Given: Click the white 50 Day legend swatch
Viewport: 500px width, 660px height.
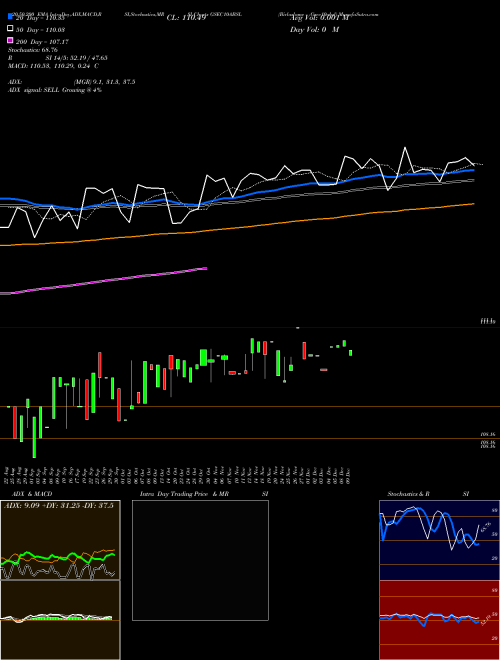Looking at the screenshot, I should click(x=11, y=29).
